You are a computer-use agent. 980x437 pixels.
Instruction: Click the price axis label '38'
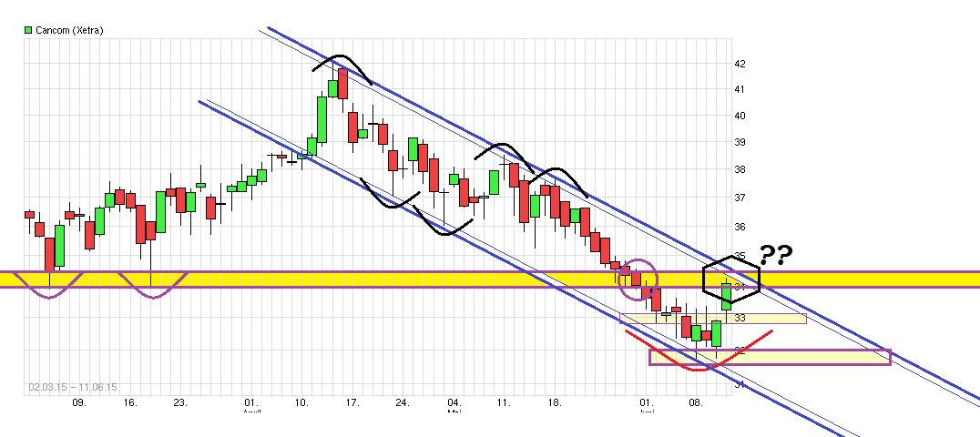(740, 169)
